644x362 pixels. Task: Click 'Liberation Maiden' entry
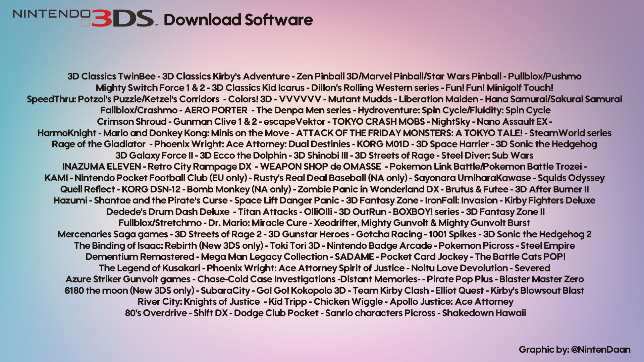click(x=438, y=99)
